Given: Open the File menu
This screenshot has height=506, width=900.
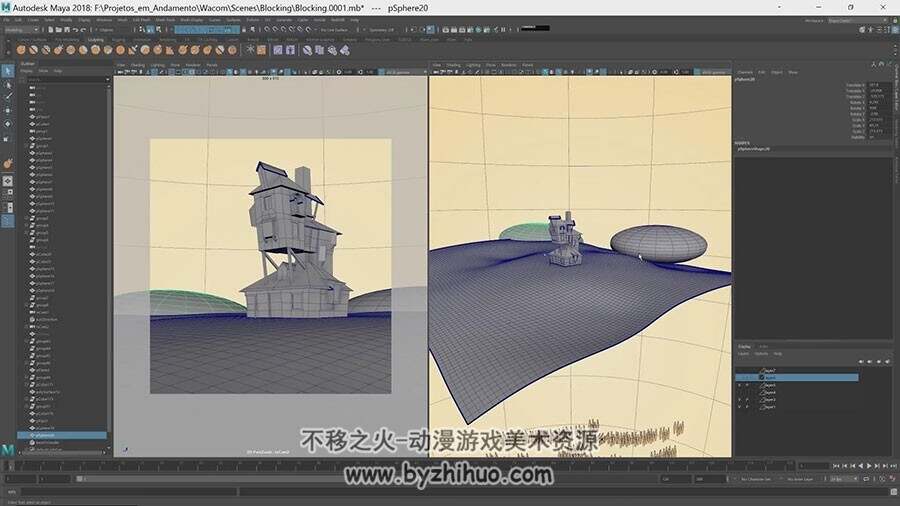Looking at the screenshot, I should pyautogui.click(x=7, y=20).
